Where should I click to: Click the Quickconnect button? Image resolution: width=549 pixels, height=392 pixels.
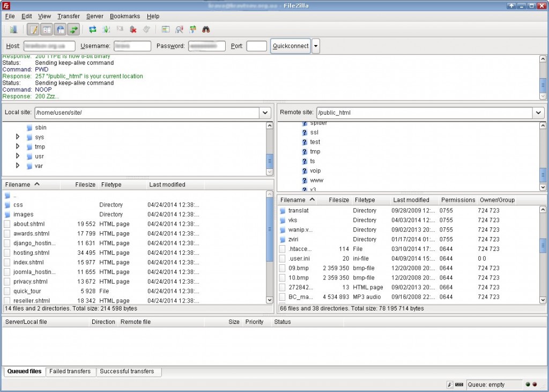(x=291, y=46)
